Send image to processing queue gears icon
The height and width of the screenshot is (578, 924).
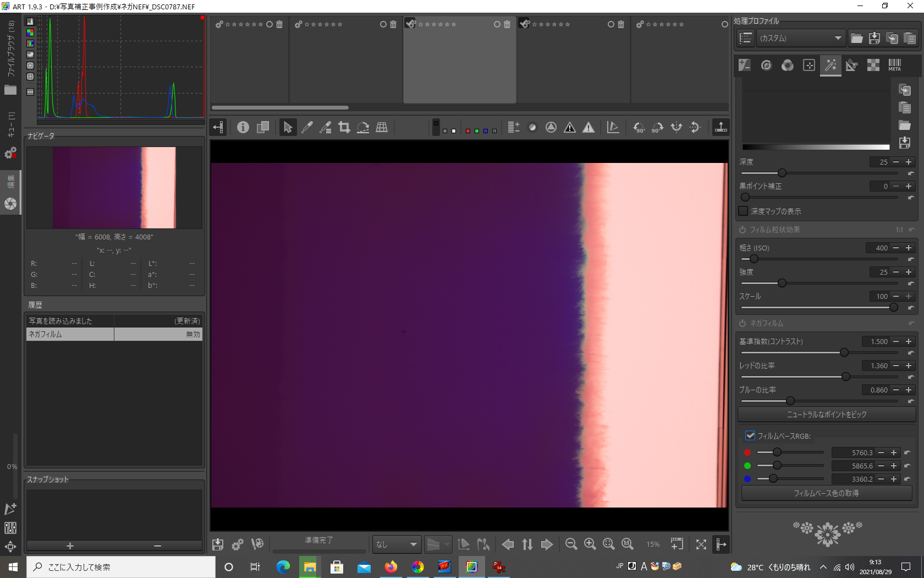point(238,544)
